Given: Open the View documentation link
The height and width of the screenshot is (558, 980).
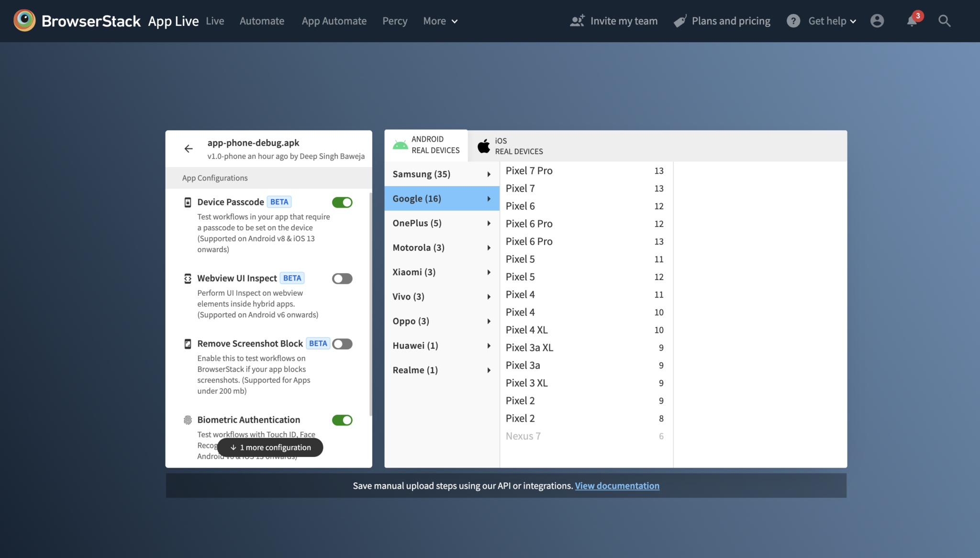Looking at the screenshot, I should point(617,485).
